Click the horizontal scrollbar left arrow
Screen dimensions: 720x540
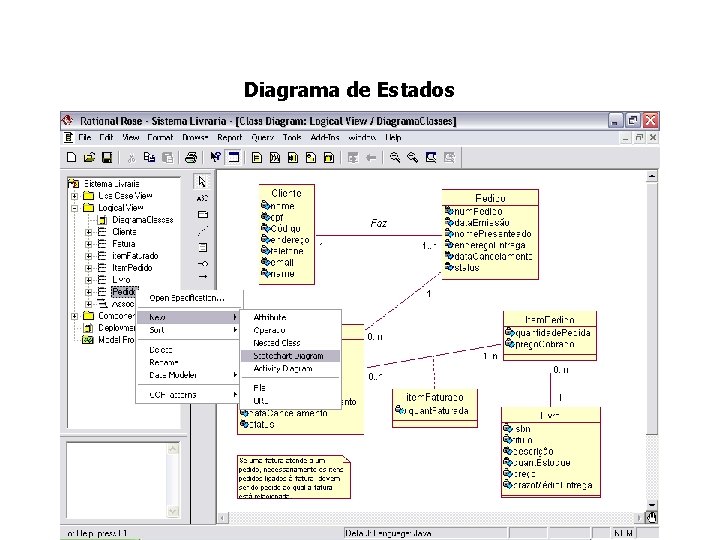(x=222, y=518)
